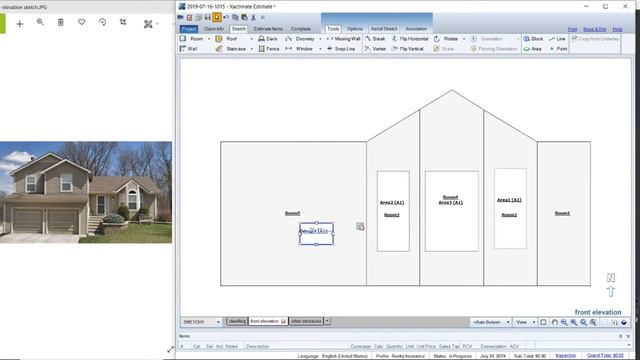This screenshot has width=640, height=360.
Task: Switch to the Claim Info tab
Action: coord(214,29)
